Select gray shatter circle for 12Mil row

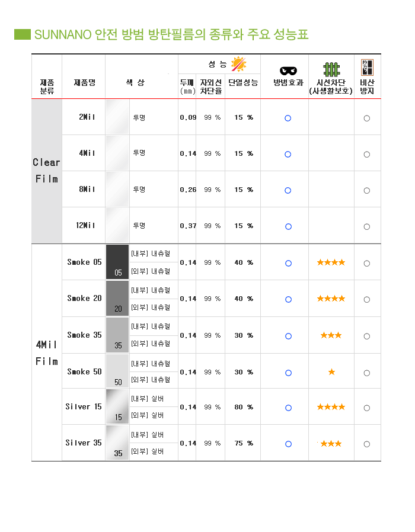367,227
